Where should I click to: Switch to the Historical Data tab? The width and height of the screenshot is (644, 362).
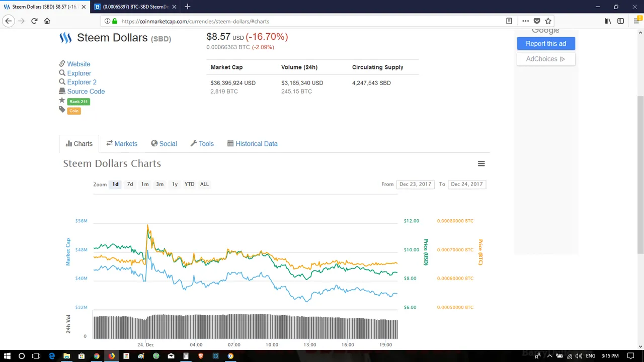pyautogui.click(x=253, y=144)
